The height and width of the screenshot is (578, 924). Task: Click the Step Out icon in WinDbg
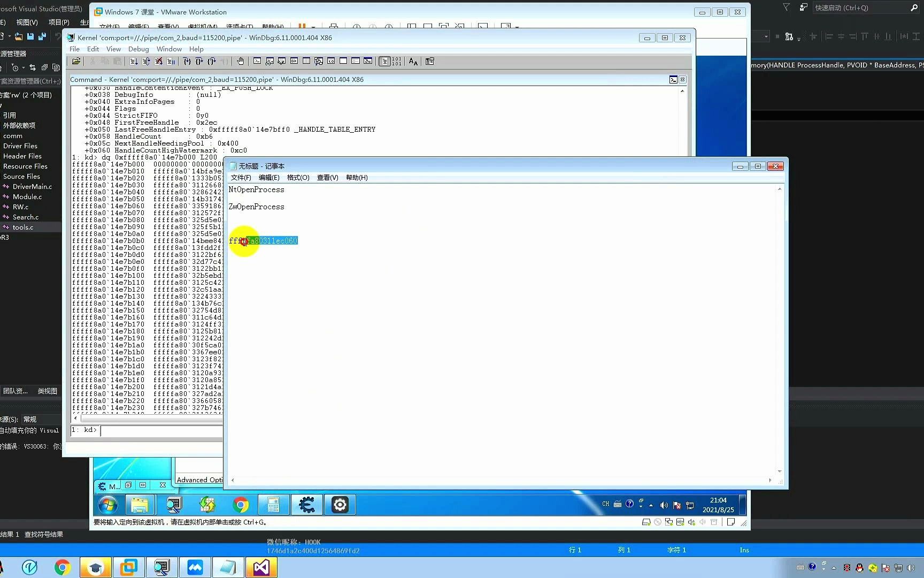pos(211,62)
